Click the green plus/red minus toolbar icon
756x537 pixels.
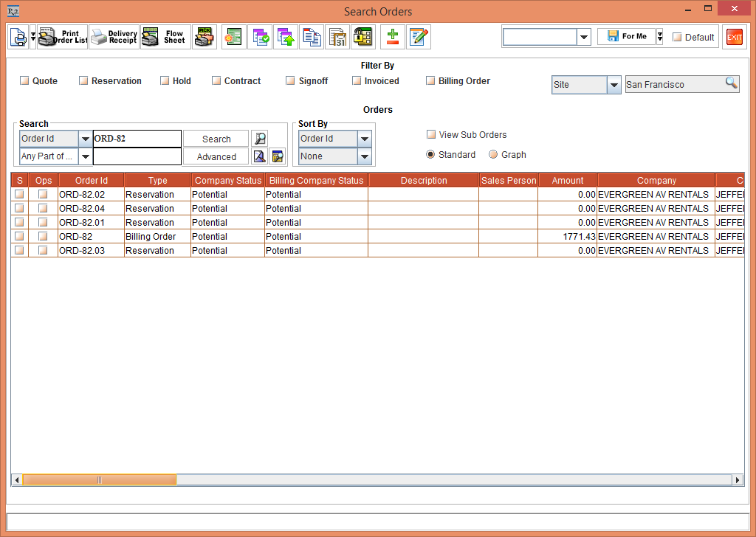pos(393,37)
